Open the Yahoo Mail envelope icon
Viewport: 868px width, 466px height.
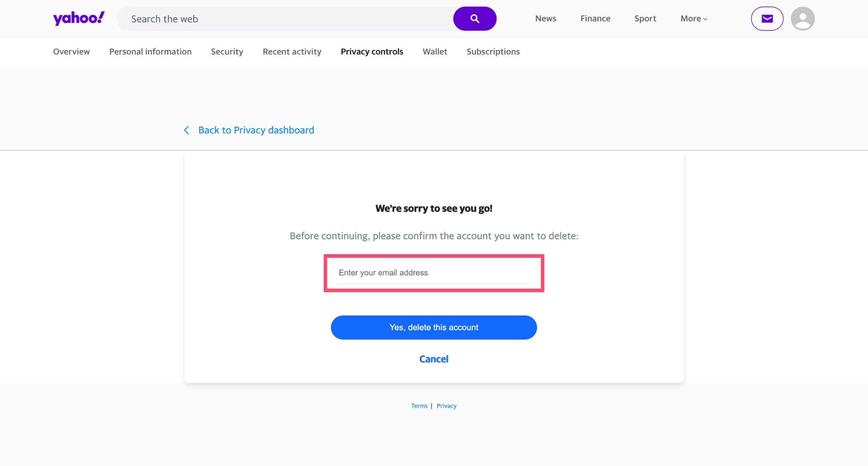(x=766, y=18)
